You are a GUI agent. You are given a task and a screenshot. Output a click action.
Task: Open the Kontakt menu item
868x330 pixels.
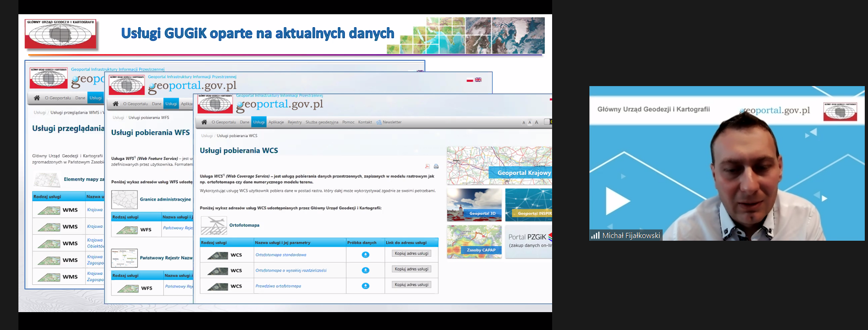click(x=365, y=122)
